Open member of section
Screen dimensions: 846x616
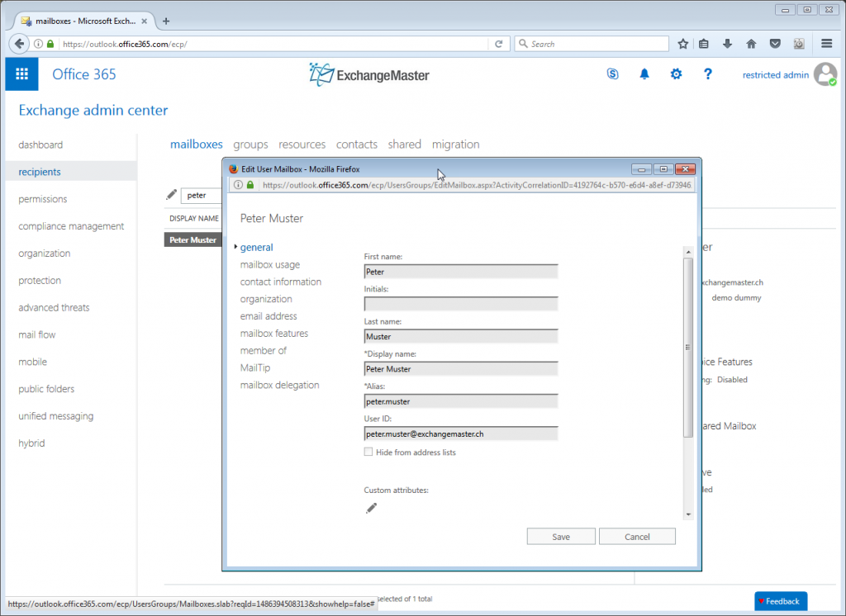[264, 351]
